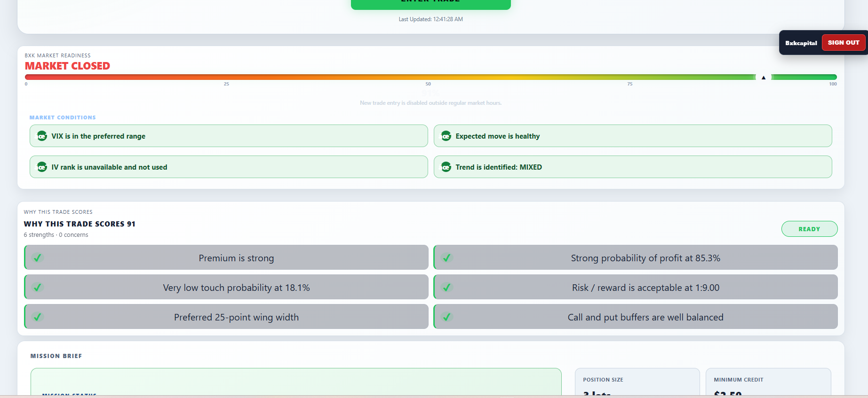
Task: Select the Trend is identified: MIXED card
Action: click(x=633, y=167)
